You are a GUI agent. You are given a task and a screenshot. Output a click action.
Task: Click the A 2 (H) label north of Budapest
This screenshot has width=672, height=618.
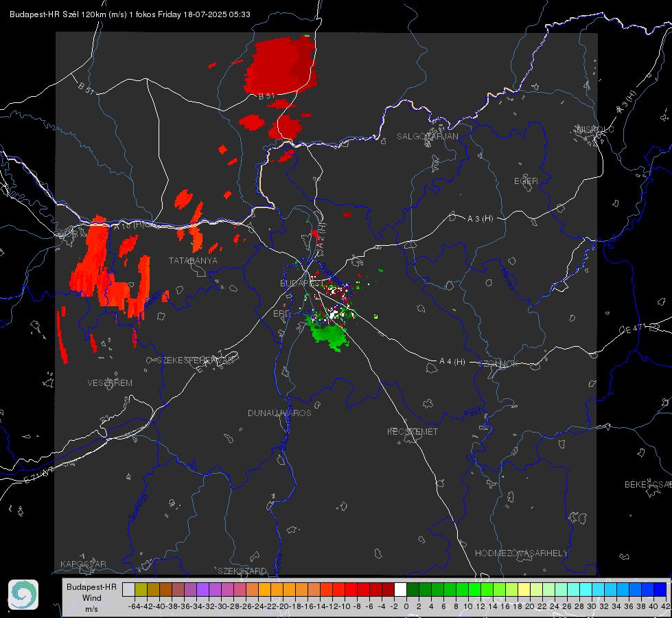[x=321, y=235]
